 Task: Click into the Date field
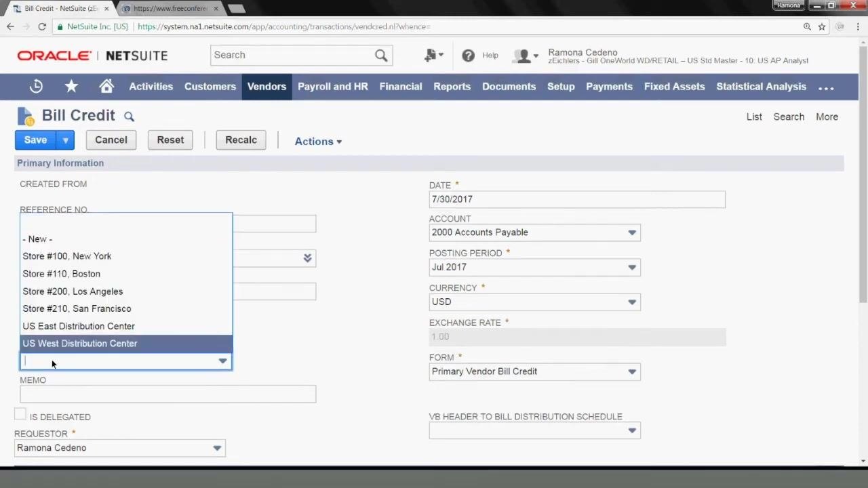(577, 199)
